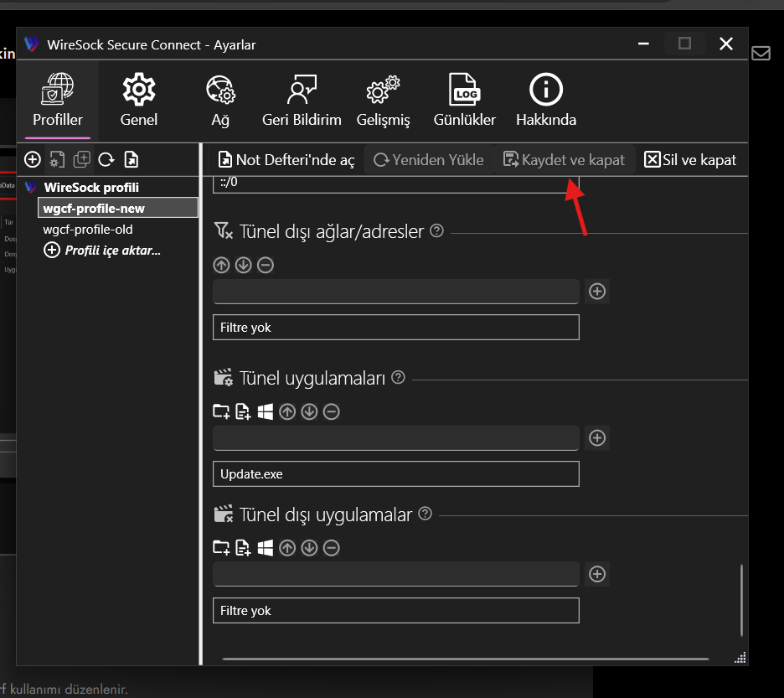Image resolution: width=784 pixels, height=698 pixels.
Task: Click the input field under Tünel dışı ağlar/adresler
Action: tap(396, 292)
